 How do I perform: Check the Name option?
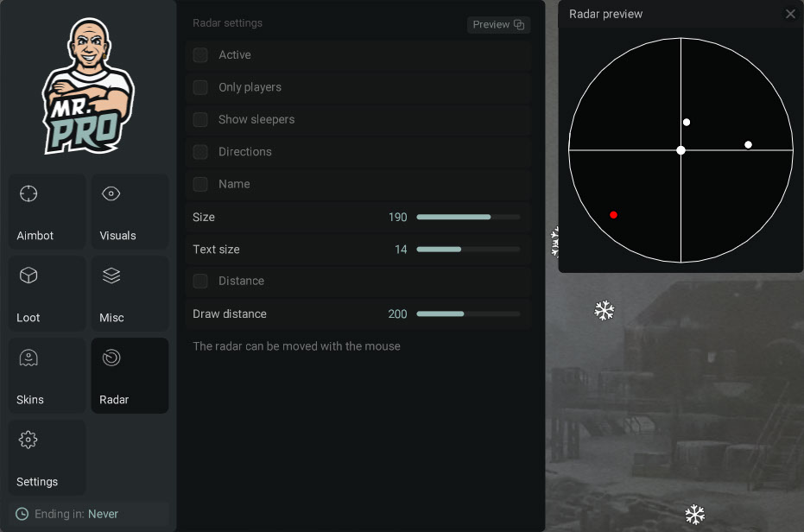[x=200, y=184]
